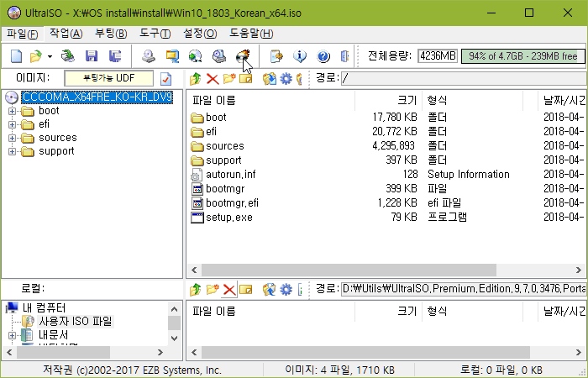This screenshot has height=378, width=588.
Task: Click the convert disc icon with green arrow
Action: click(196, 56)
